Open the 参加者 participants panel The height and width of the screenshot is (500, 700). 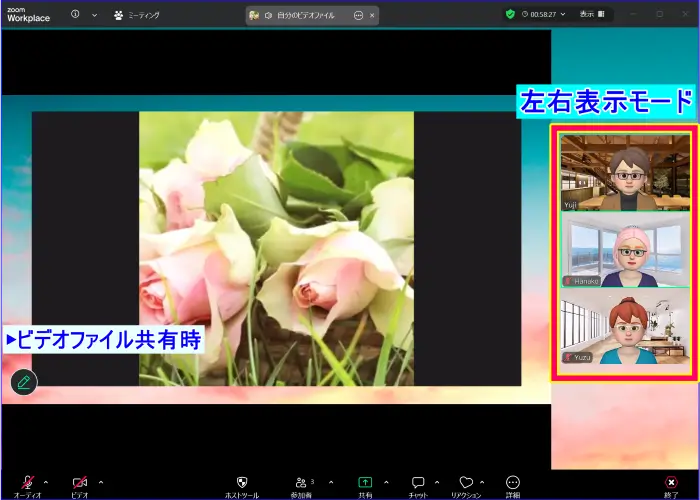tap(301, 484)
